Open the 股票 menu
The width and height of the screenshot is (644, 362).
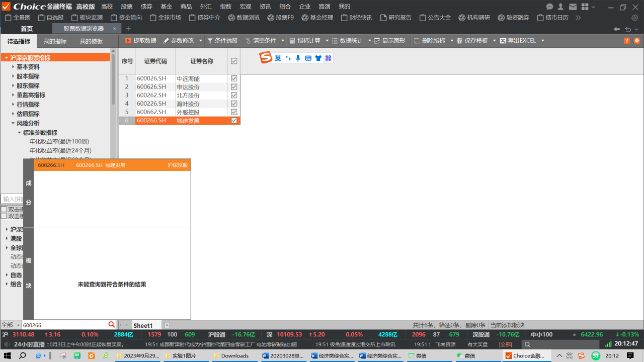pos(126,7)
